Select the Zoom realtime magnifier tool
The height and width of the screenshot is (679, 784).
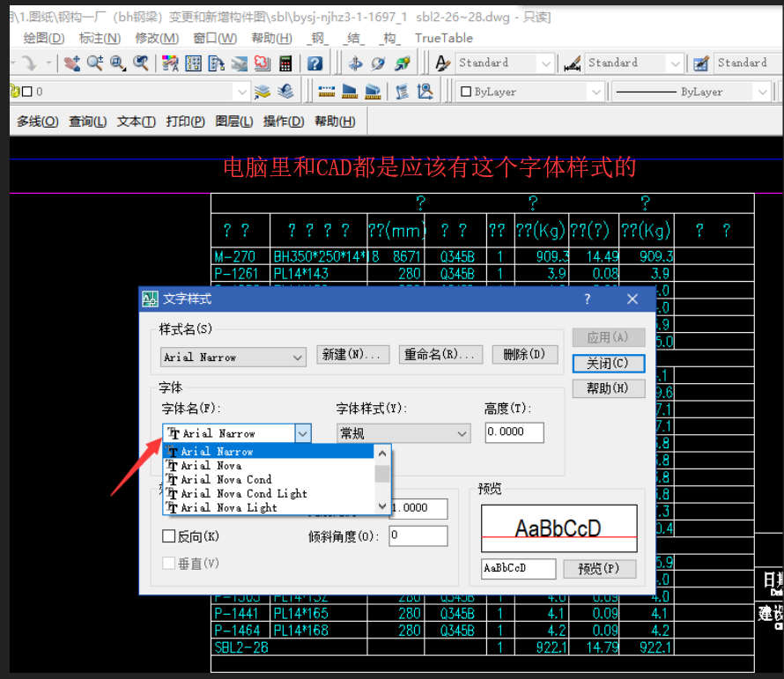click(x=95, y=63)
